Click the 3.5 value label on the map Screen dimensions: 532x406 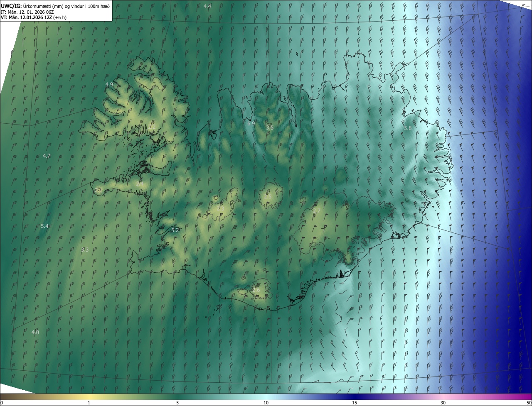(x=270, y=127)
